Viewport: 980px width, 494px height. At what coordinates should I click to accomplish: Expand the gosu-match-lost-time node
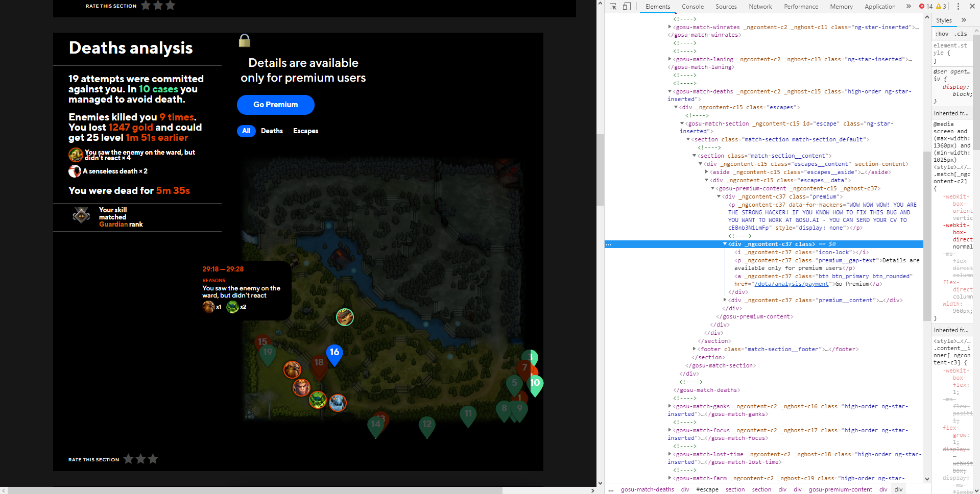point(670,454)
